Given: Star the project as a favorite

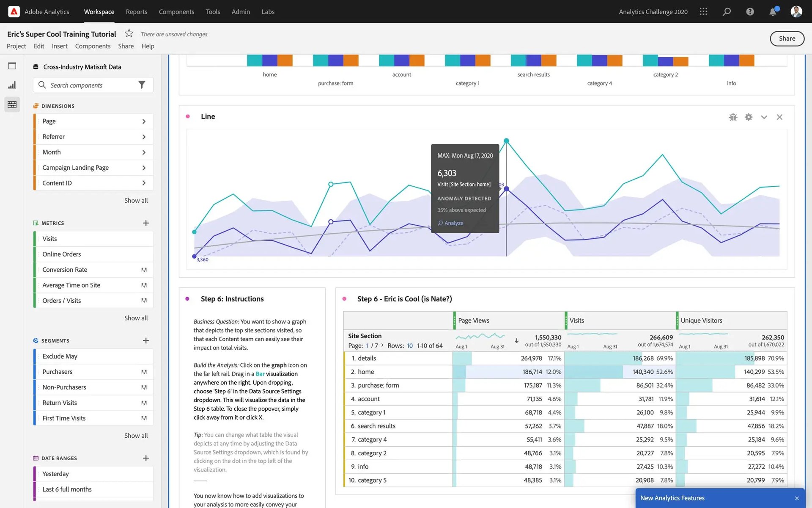Looking at the screenshot, I should (128, 33).
